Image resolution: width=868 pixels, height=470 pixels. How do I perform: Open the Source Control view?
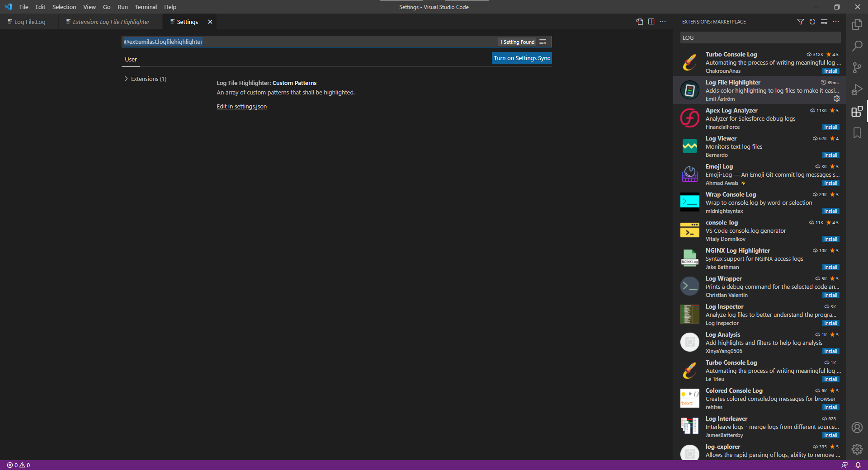pyautogui.click(x=857, y=68)
